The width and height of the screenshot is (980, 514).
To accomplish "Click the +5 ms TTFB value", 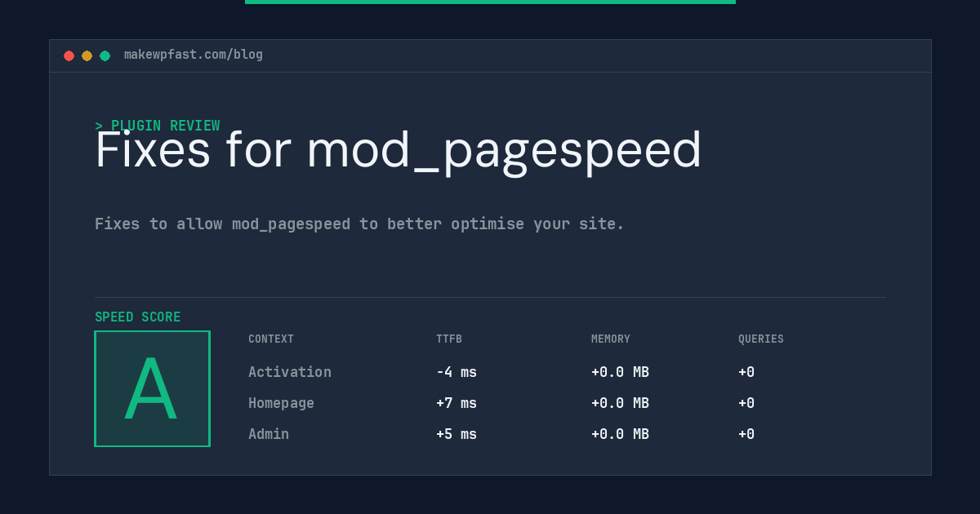I will [457, 434].
